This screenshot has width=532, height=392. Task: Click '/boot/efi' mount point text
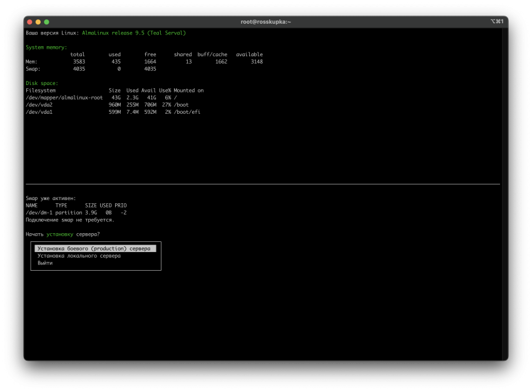[187, 112]
